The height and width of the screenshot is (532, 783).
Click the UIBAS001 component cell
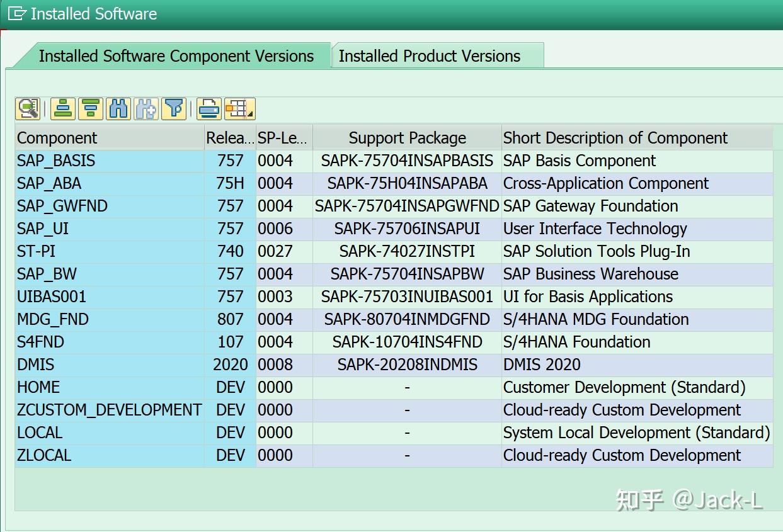pyautogui.click(x=110, y=297)
